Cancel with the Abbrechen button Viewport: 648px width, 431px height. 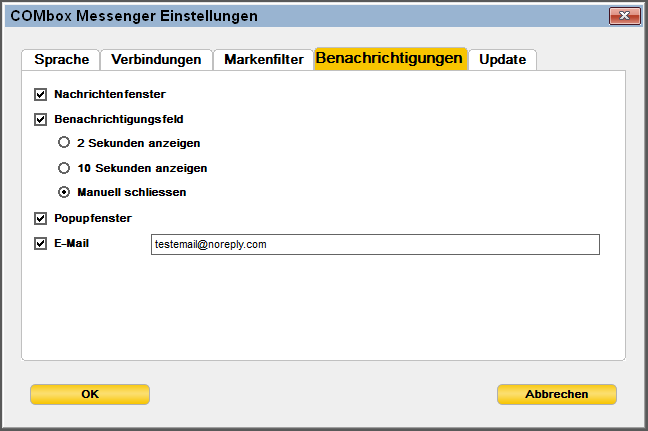(557, 394)
